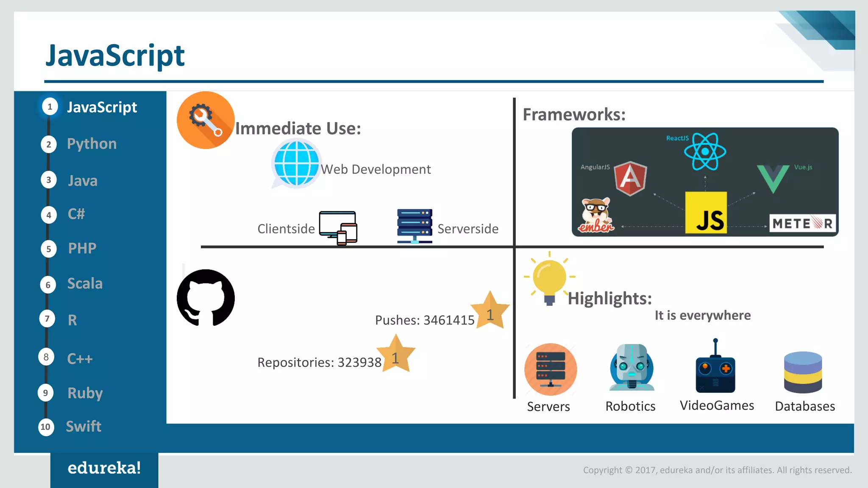Click the number 3 circle beside Java
The width and height of the screenshot is (868, 488).
[49, 180]
